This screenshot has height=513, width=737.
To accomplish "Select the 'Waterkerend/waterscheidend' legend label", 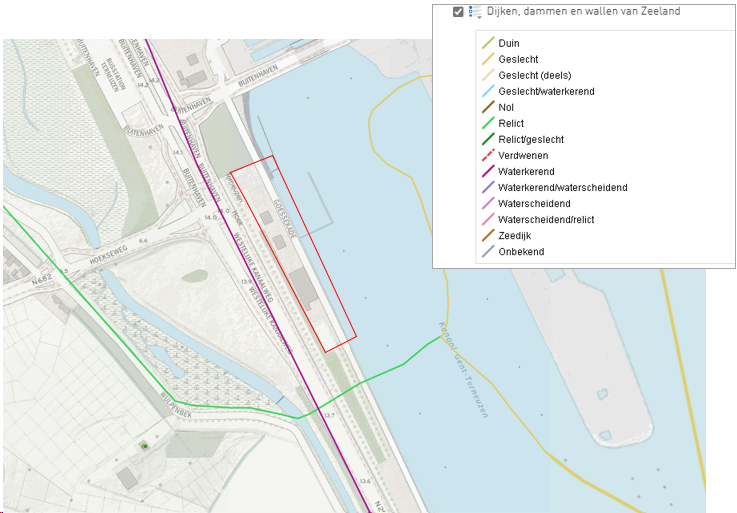I will pos(563,188).
